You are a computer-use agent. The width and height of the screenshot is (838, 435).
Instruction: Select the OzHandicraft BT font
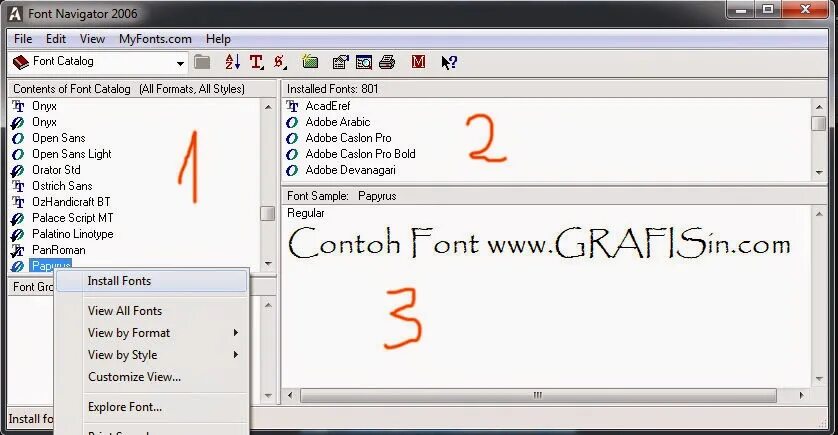[x=71, y=202]
